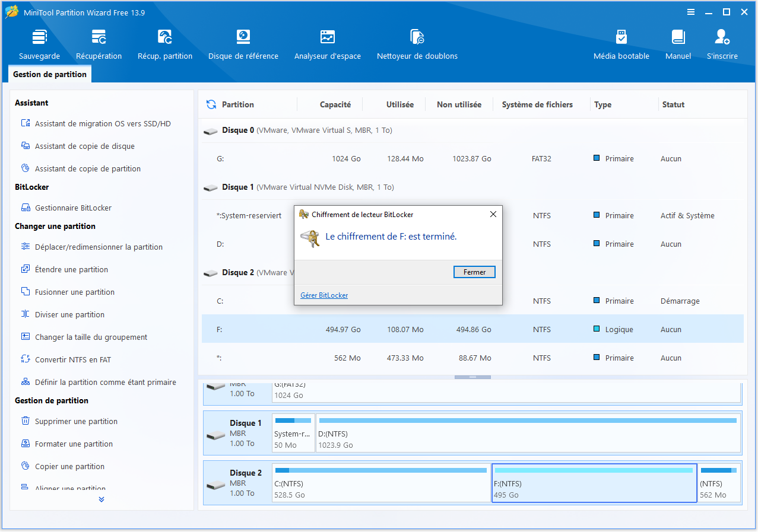Open the Manuel
The width and height of the screenshot is (758, 532).
678,44
